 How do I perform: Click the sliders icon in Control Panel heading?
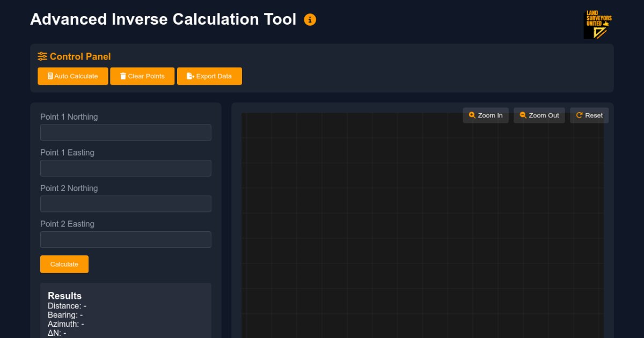point(42,56)
